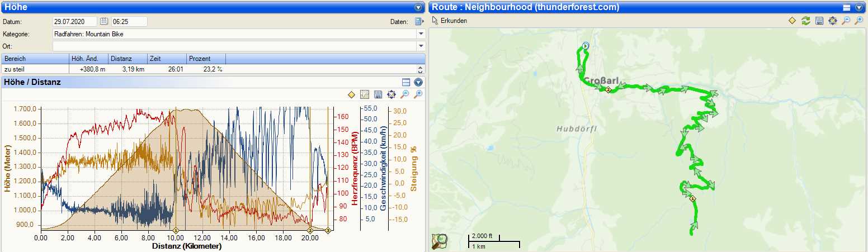Click the map search magnifier icon
The width and height of the screenshot is (868, 252).
pos(440,241)
